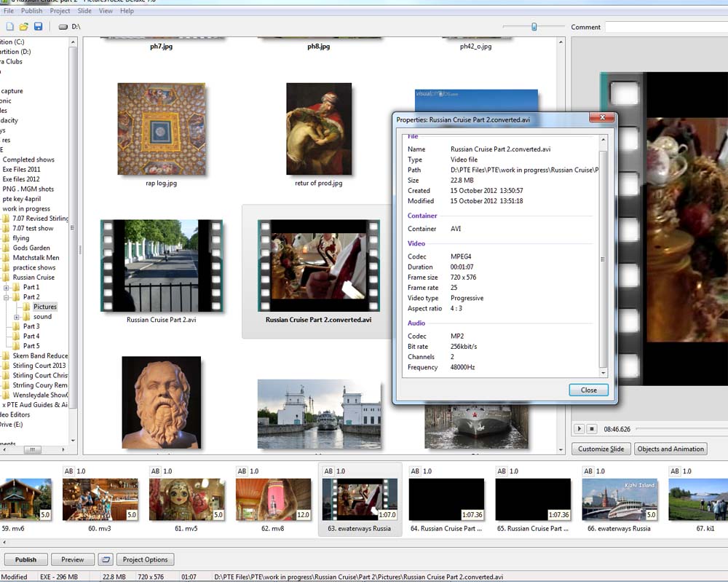Click the fullscreen preview icon beside Preview

106,559
